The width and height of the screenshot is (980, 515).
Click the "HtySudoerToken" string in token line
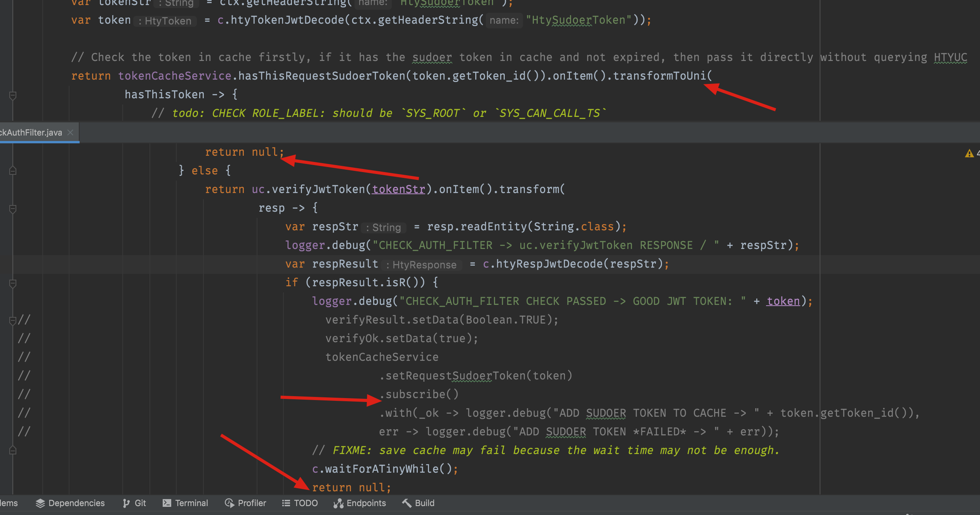click(579, 20)
